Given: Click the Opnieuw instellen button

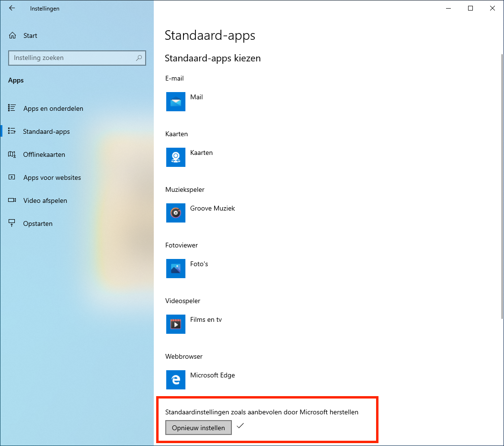Looking at the screenshot, I should pyautogui.click(x=198, y=427).
